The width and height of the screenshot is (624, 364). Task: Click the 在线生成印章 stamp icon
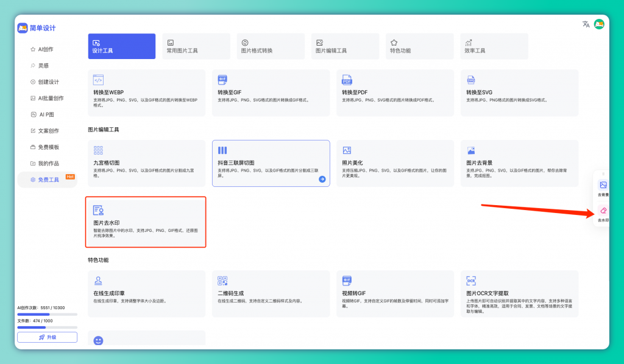98,281
